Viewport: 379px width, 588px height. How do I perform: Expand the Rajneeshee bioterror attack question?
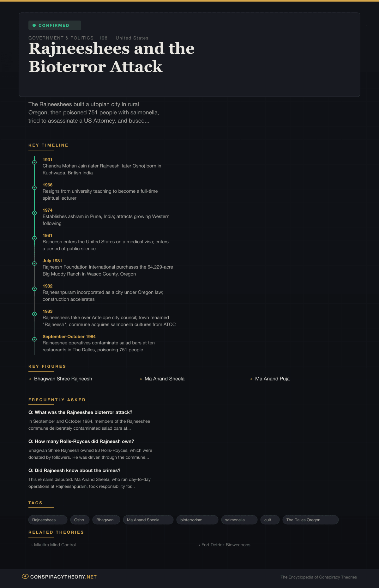pos(80,412)
